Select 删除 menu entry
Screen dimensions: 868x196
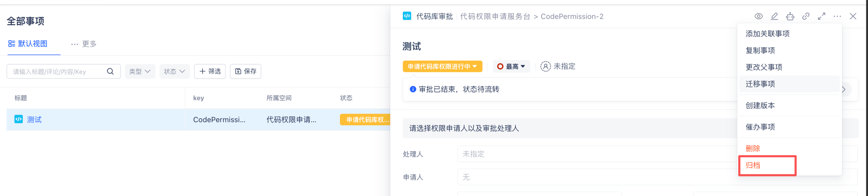[x=753, y=148]
